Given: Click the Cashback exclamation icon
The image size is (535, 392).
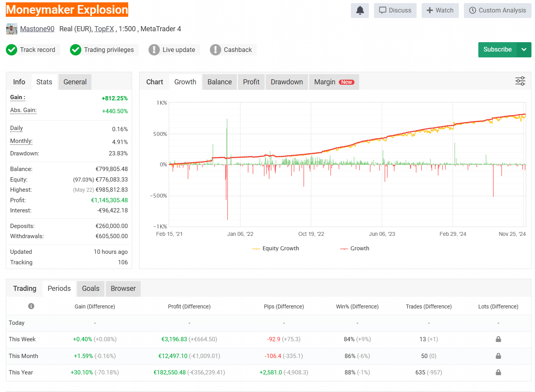Looking at the screenshot, I should click(215, 50).
